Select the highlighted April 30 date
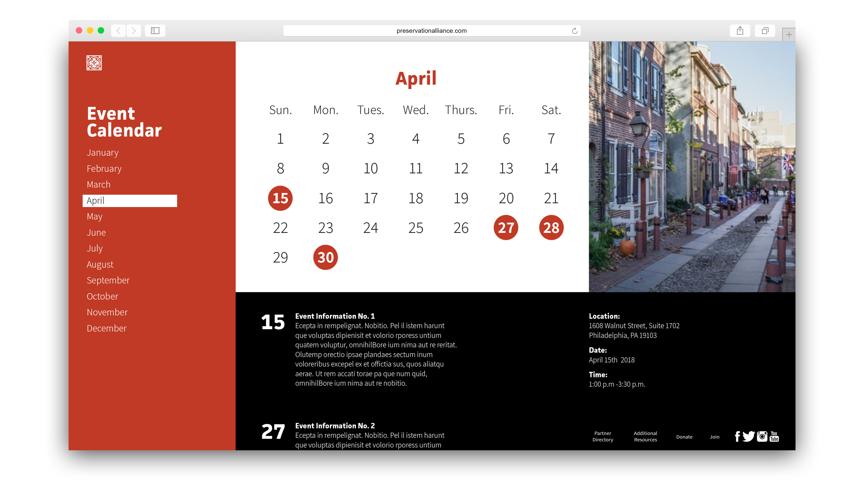The image size is (868, 487). tap(325, 258)
